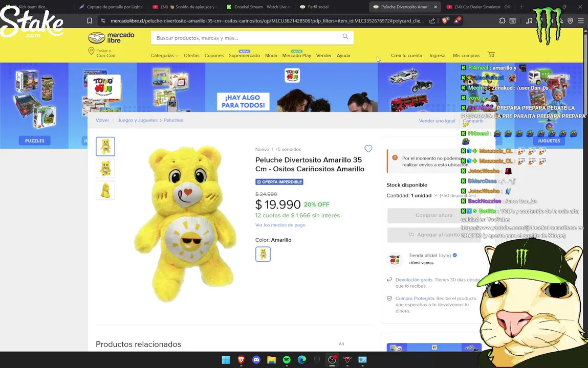The image size is (588, 368).
Task: Click Ver los medios de pago
Action: tap(280, 225)
